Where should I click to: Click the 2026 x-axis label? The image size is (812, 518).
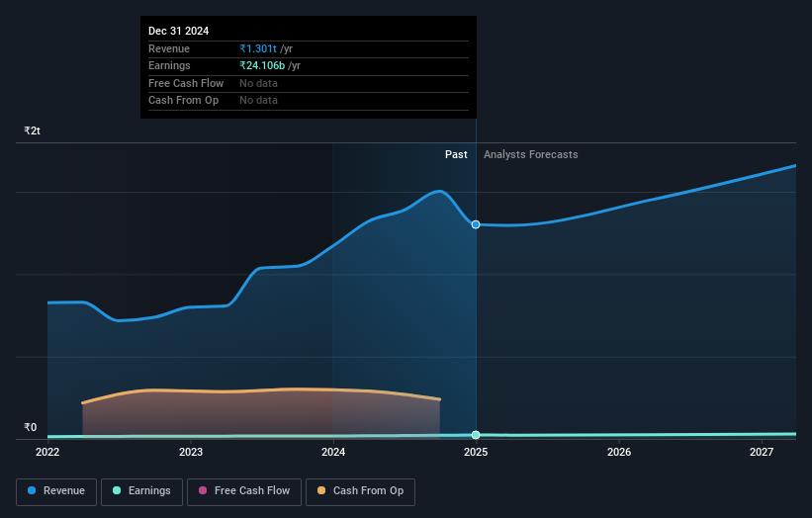619,453
